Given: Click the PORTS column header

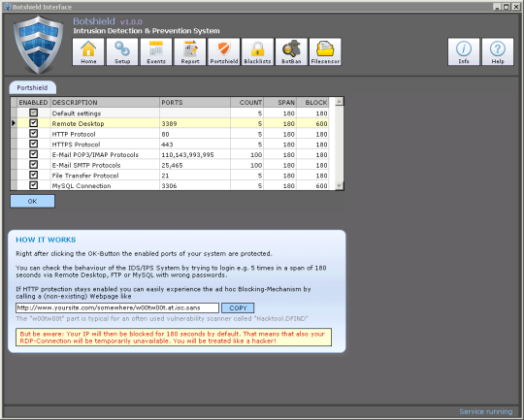Looking at the screenshot, I should pos(195,102).
